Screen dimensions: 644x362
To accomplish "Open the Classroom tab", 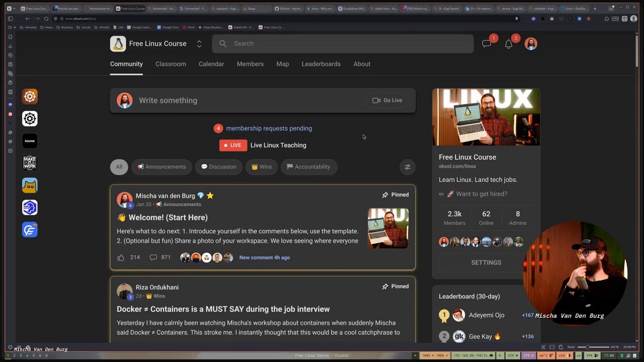I will 171,64.
